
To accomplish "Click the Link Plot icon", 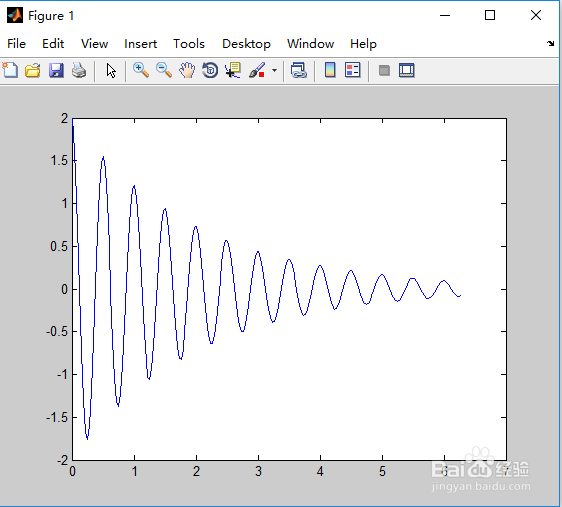I will click(299, 70).
